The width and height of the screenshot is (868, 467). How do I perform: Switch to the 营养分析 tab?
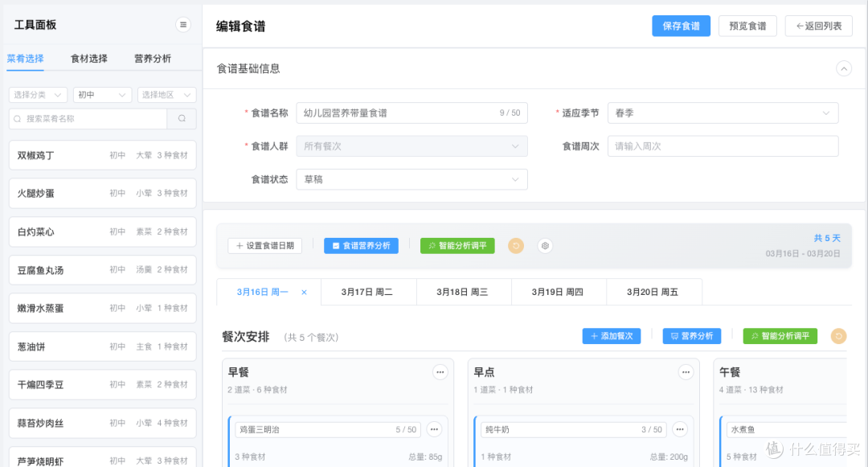tap(153, 59)
